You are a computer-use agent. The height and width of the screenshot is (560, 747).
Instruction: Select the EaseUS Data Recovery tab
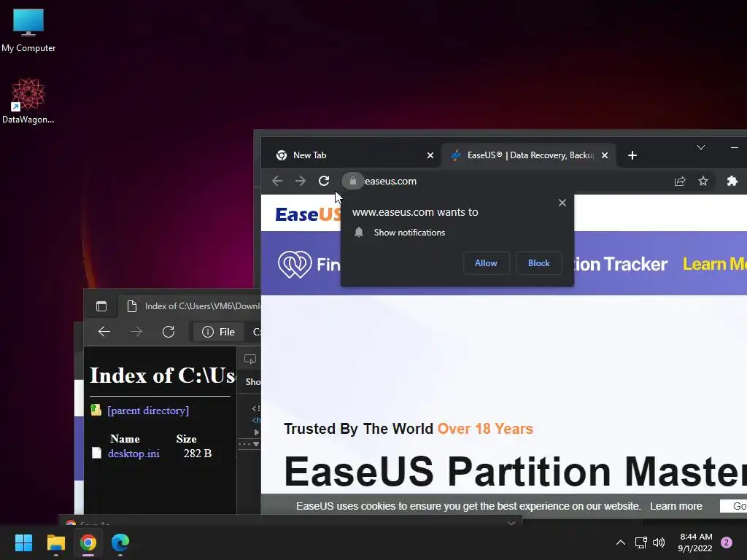click(530, 155)
